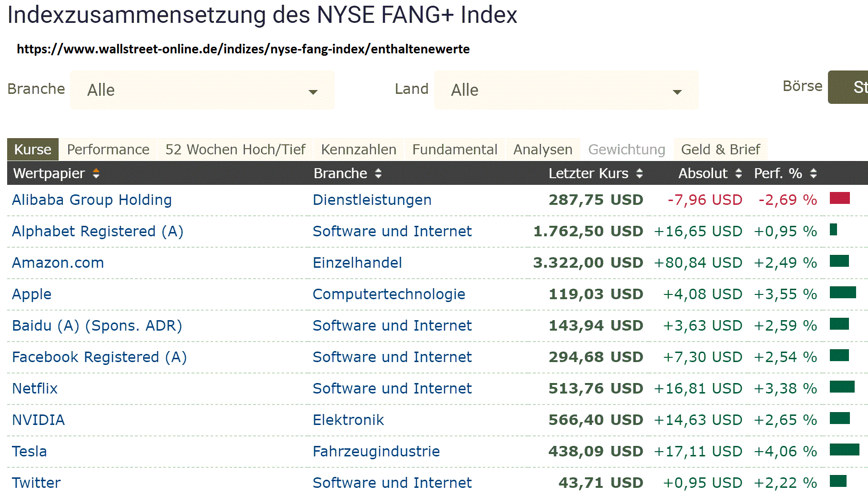Open the Börse selection dropdown
The width and height of the screenshot is (868, 495).
[x=848, y=87]
